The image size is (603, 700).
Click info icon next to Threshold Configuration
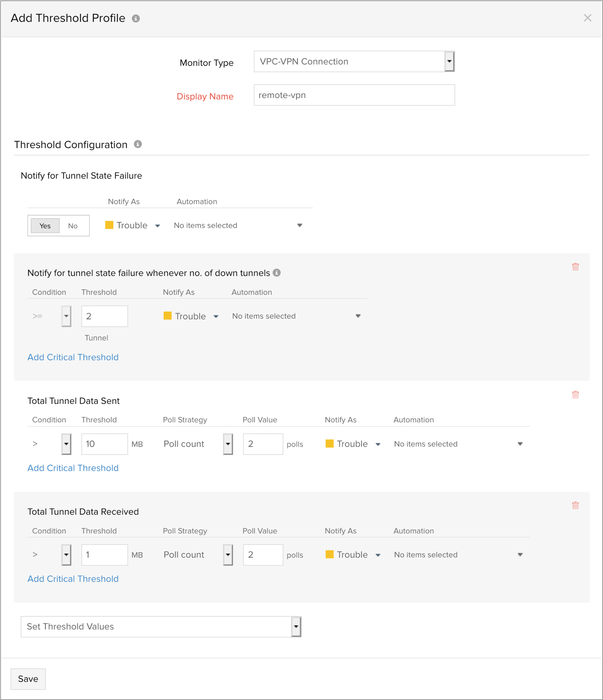138,144
